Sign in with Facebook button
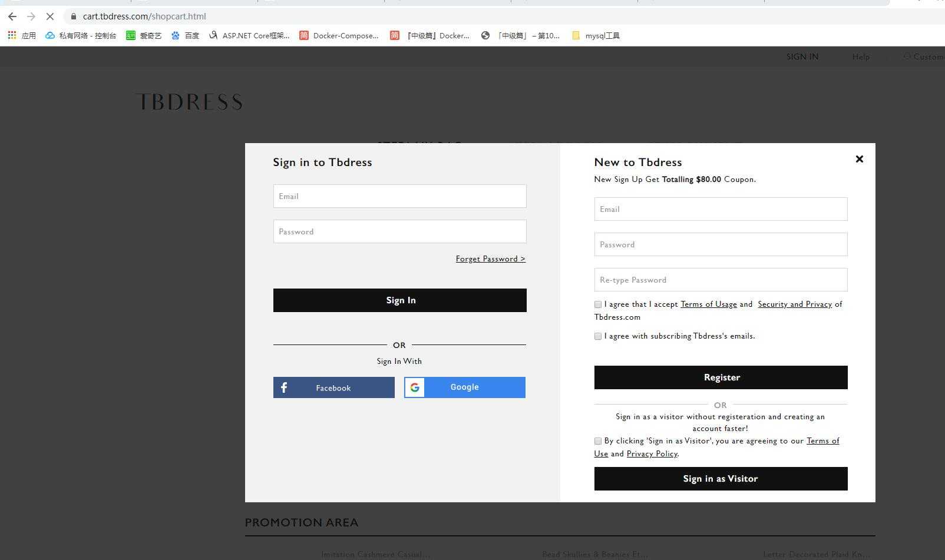Image resolution: width=945 pixels, height=560 pixels. 333,387
